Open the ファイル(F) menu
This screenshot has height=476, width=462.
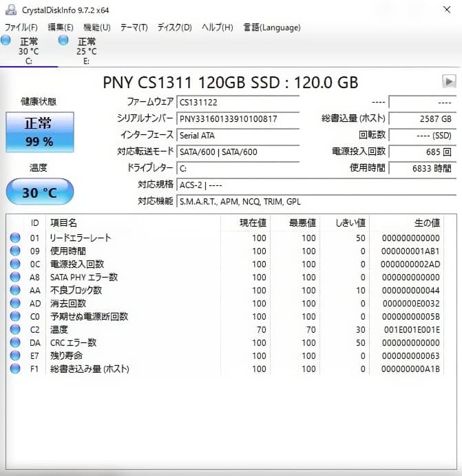pyautogui.click(x=21, y=28)
